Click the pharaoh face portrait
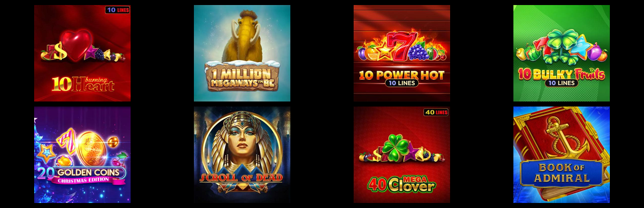Screen dimensions: 644x208 pyautogui.click(x=242, y=146)
